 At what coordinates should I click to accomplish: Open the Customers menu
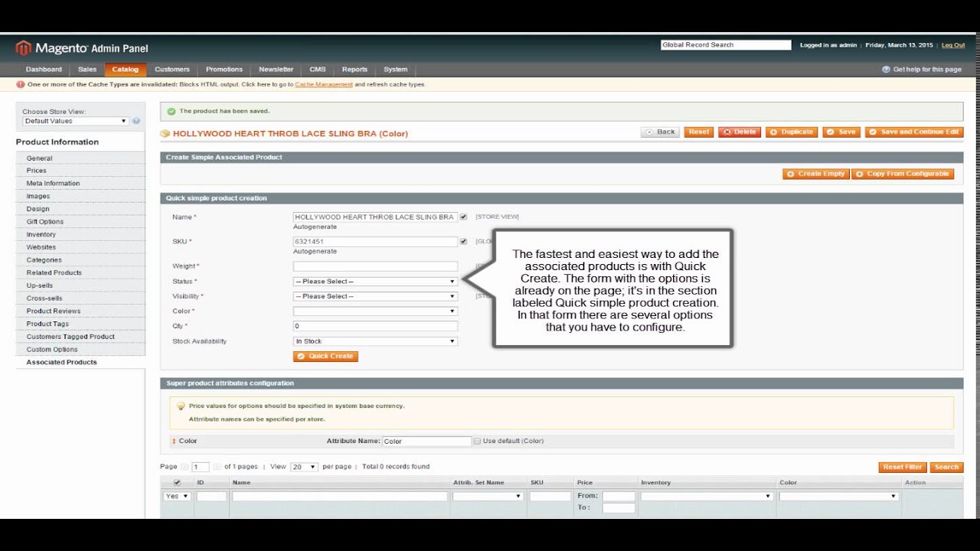point(172,70)
